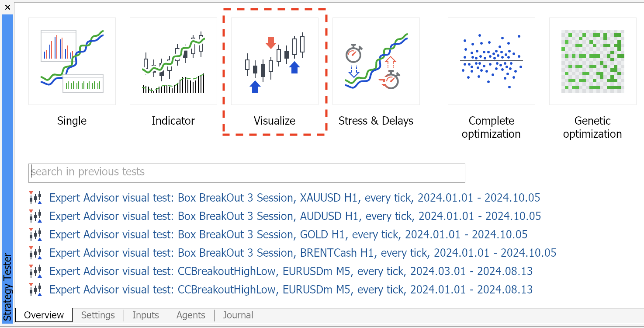Image resolution: width=644 pixels, height=328 pixels.
Task: Open the Visualize candlestick icon
Action: coord(275,61)
